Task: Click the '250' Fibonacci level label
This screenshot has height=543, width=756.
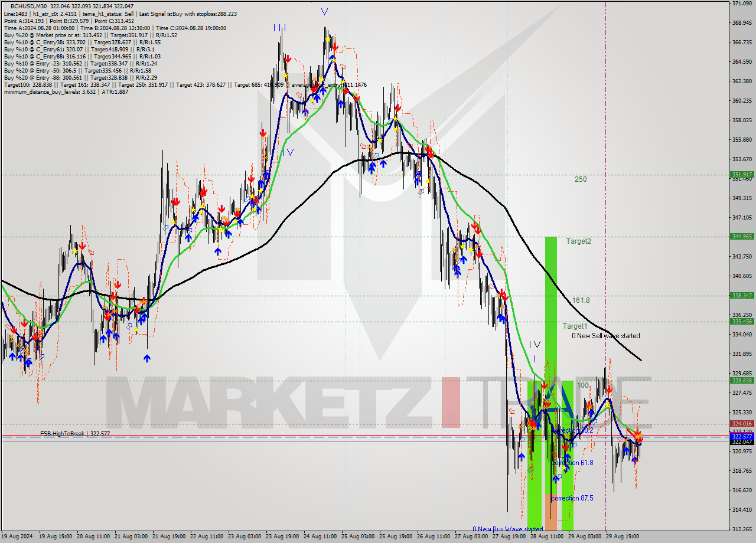Action: tap(581, 179)
